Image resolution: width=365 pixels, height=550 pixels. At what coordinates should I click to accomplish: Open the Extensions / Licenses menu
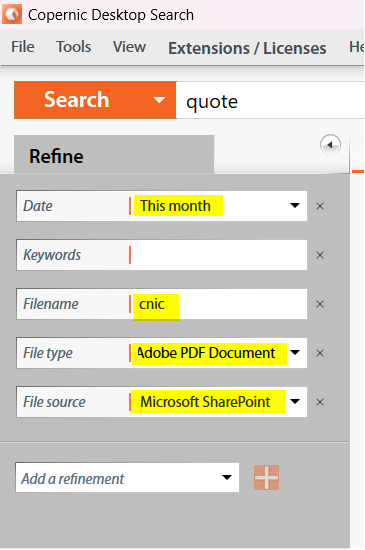point(247,48)
